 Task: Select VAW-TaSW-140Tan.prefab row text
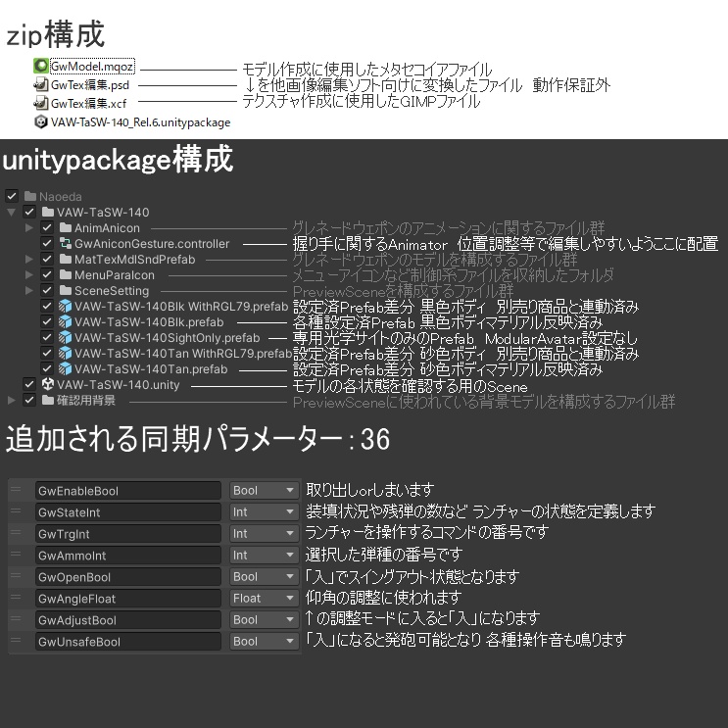(151, 369)
